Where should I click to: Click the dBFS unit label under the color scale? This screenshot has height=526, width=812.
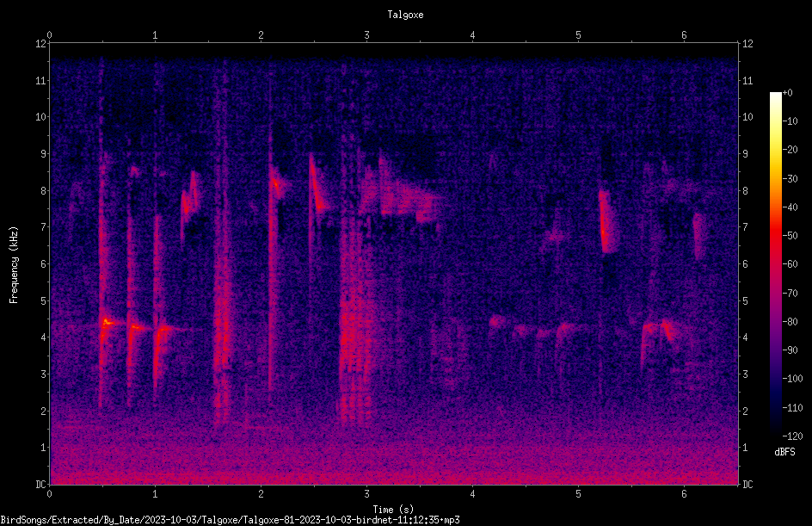[x=784, y=452]
